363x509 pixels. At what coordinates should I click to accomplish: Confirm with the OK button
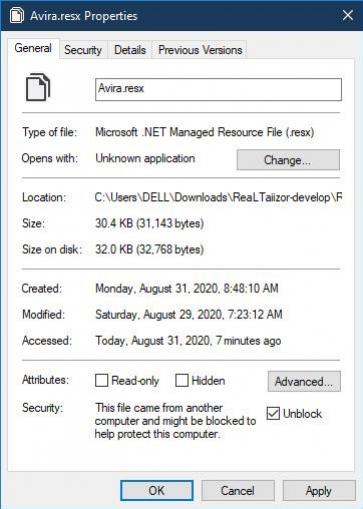[x=157, y=490]
